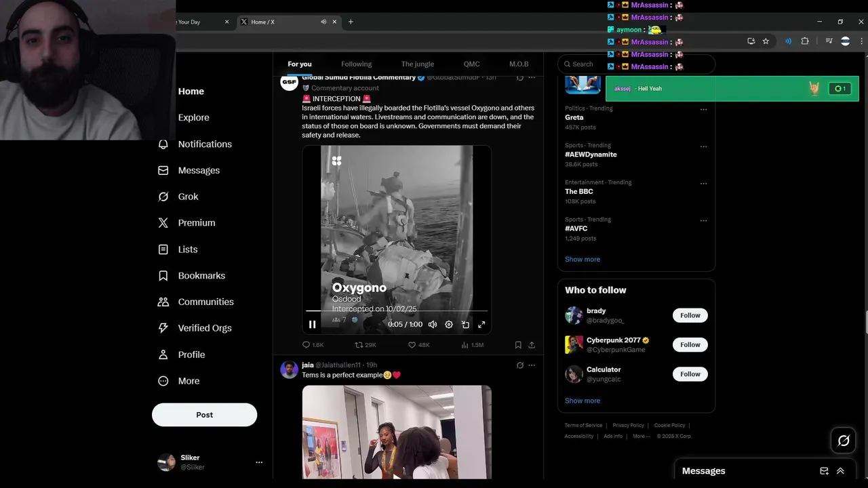Follow brady
This screenshot has width=868, height=488.
coord(690,315)
